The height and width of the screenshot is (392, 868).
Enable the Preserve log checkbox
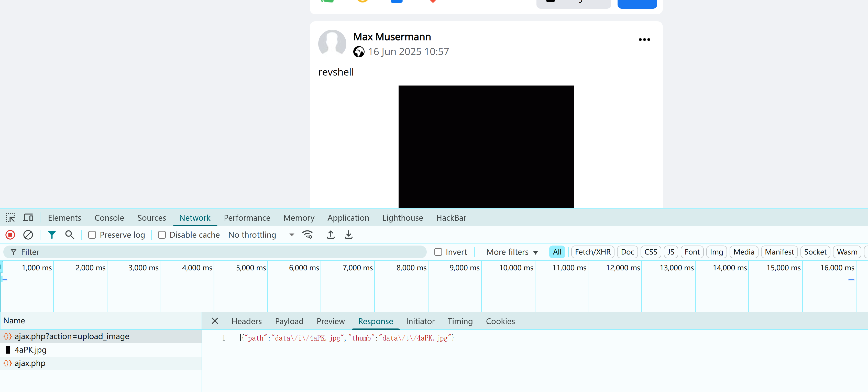92,235
